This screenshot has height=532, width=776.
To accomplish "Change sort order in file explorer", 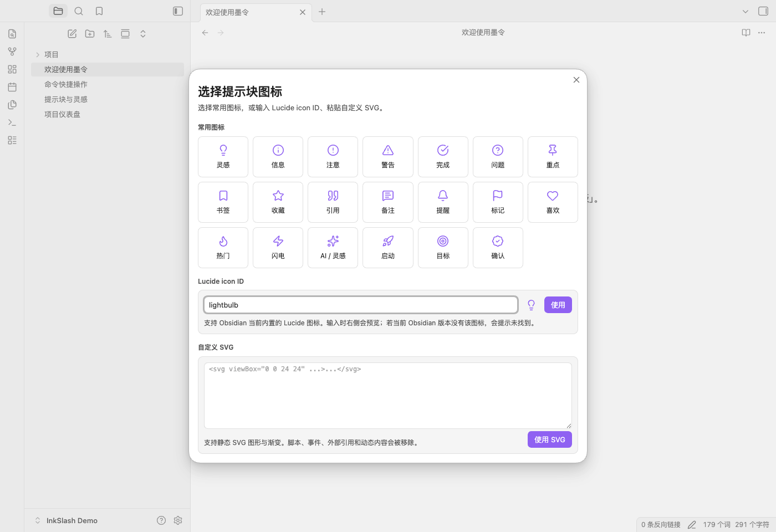I will [x=108, y=34].
